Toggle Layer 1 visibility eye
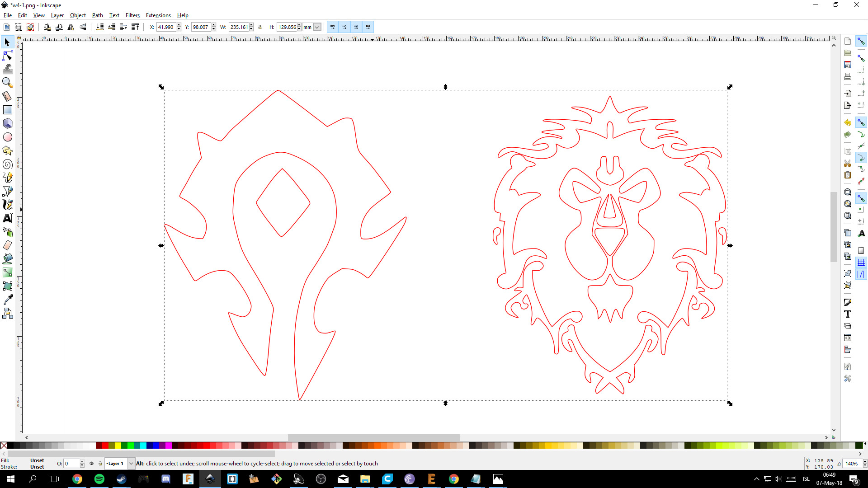868x488 pixels. pyautogui.click(x=92, y=464)
